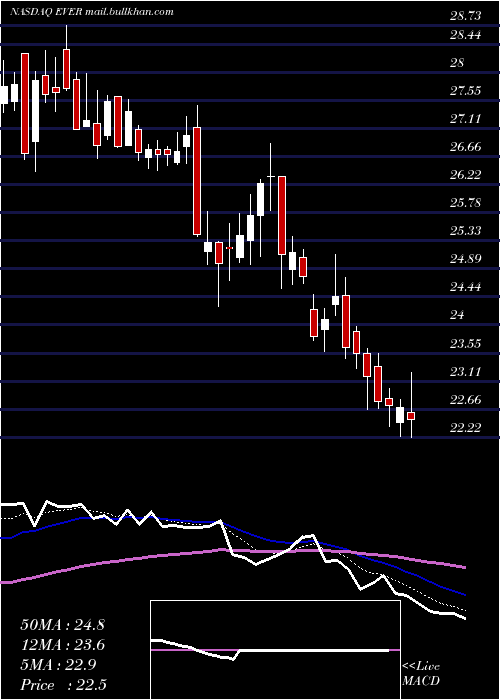Image resolution: width=500 pixels, height=700 pixels.
Task: Select the 24.44 price axis label
Action: [x=466, y=287]
